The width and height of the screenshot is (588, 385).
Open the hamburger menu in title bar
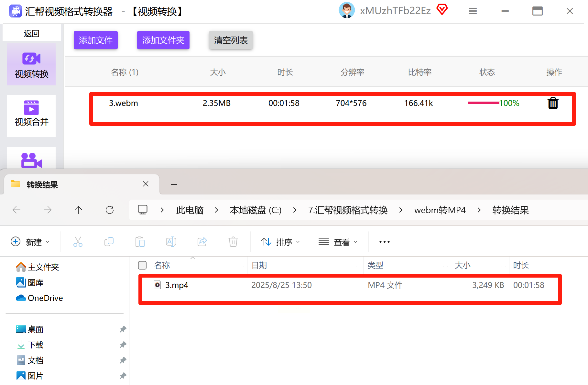point(473,11)
